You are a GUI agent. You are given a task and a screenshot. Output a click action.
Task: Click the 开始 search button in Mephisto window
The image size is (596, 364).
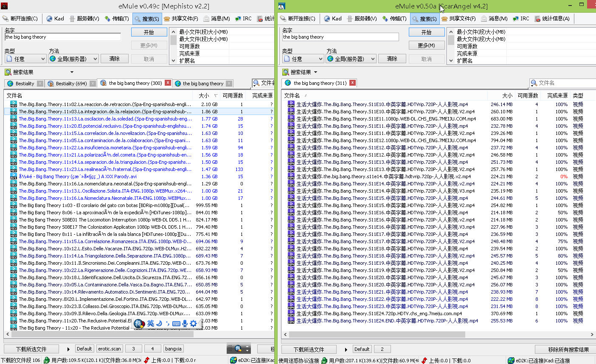pyautogui.click(x=149, y=32)
